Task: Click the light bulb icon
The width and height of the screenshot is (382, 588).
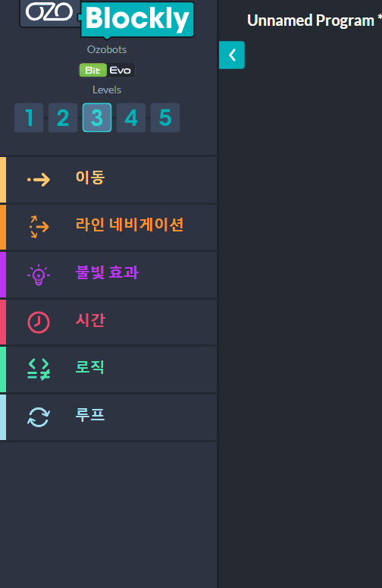Action: [39, 275]
